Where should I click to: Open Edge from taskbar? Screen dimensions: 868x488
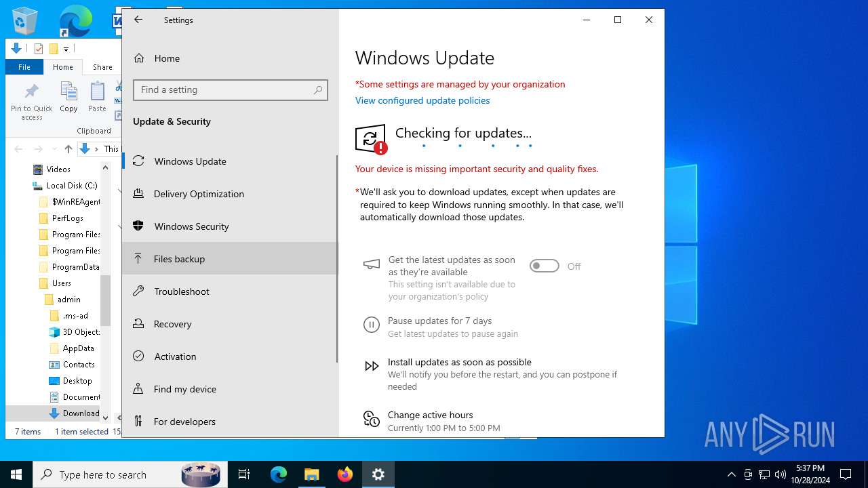point(279,474)
